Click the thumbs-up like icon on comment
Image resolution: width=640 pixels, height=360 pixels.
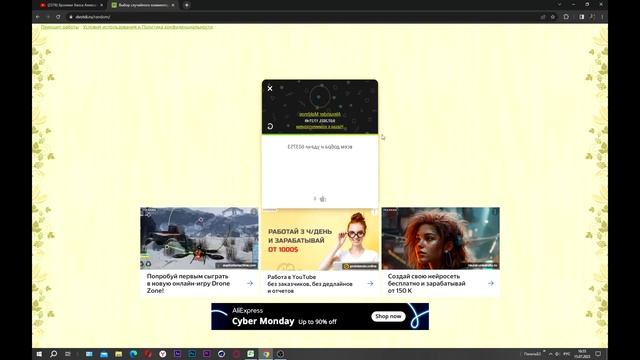tap(322, 199)
